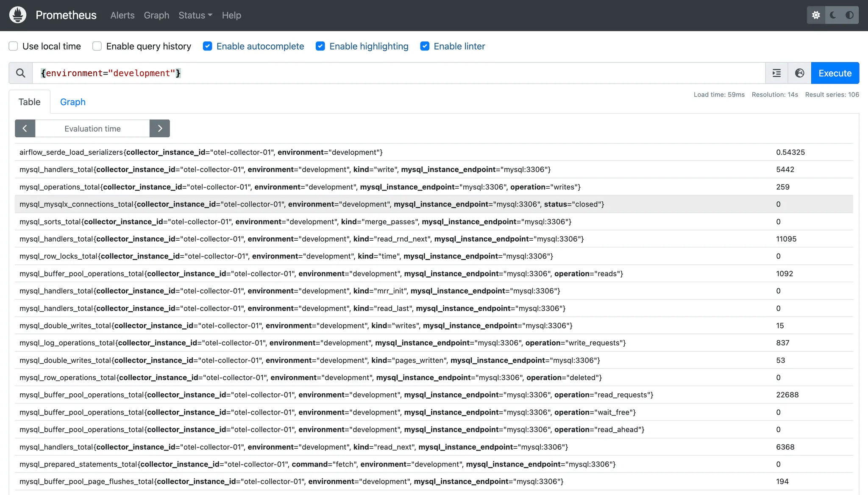The width and height of the screenshot is (868, 495).
Task: Click Prometheus brand title link
Action: click(66, 15)
